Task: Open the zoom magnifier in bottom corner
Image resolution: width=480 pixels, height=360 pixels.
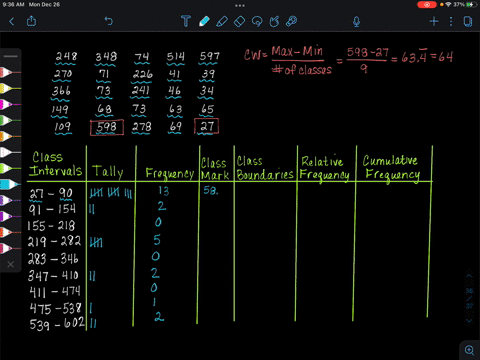Action: [x=470, y=350]
